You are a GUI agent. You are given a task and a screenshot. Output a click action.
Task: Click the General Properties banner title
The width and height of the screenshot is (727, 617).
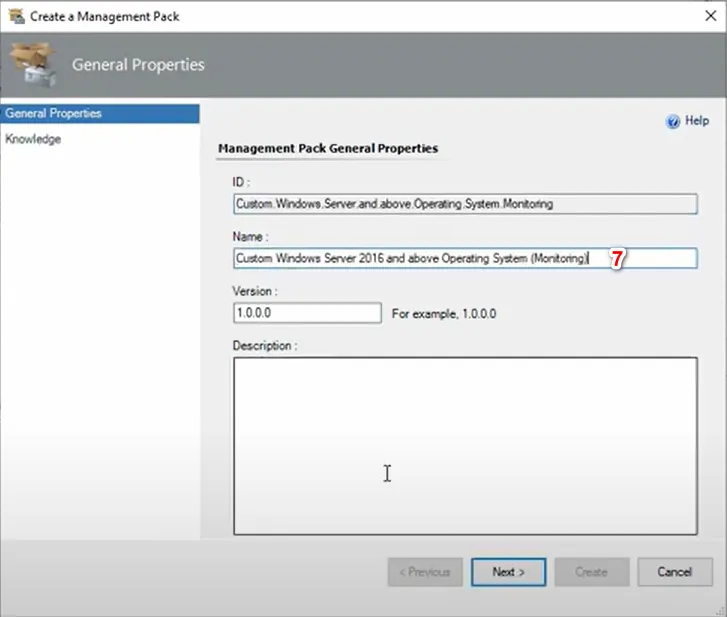(x=138, y=64)
